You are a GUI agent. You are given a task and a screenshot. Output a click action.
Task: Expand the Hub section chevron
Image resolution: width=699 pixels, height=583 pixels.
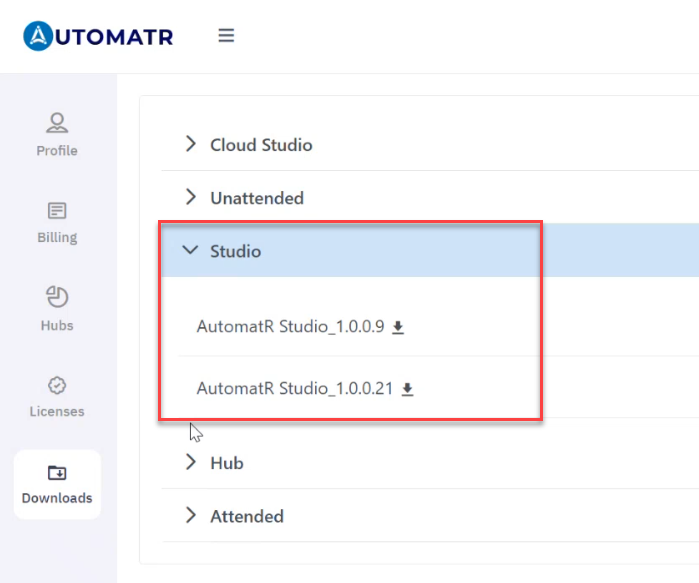point(191,462)
